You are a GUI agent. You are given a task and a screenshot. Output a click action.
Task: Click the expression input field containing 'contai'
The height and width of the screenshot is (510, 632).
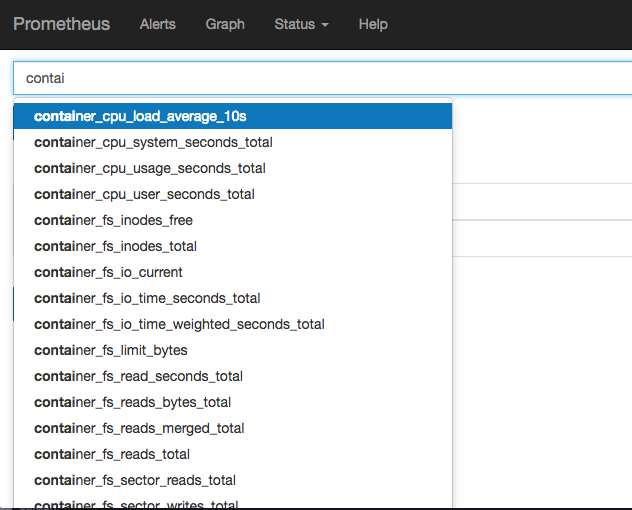tap(320, 77)
